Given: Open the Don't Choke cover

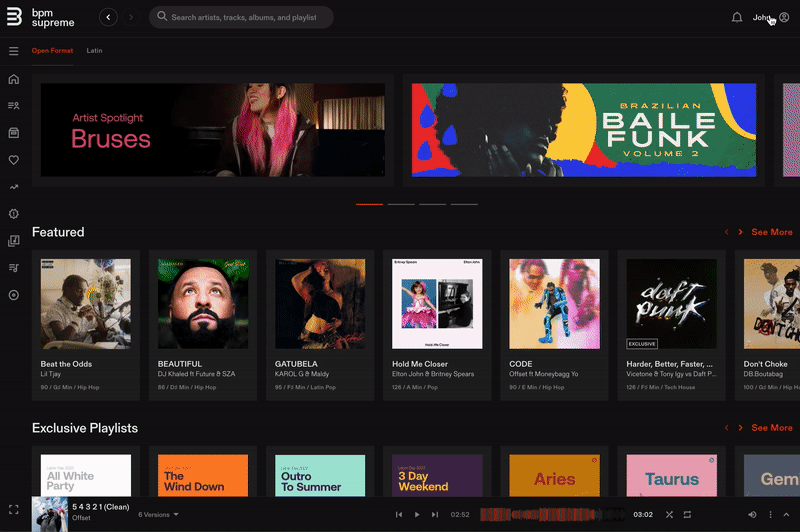Looking at the screenshot, I should (771, 304).
